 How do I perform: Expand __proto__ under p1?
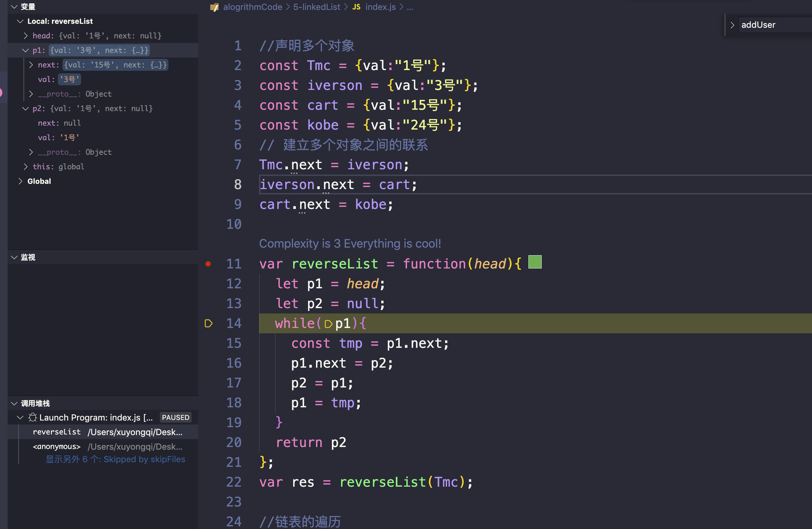[31, 94]
